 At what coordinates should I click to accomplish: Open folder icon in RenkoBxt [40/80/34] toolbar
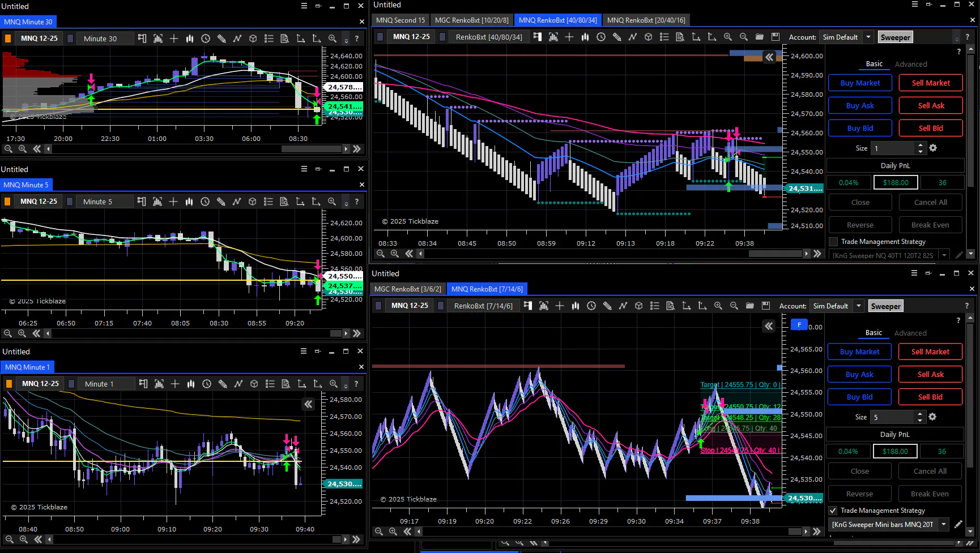(760, 37)
